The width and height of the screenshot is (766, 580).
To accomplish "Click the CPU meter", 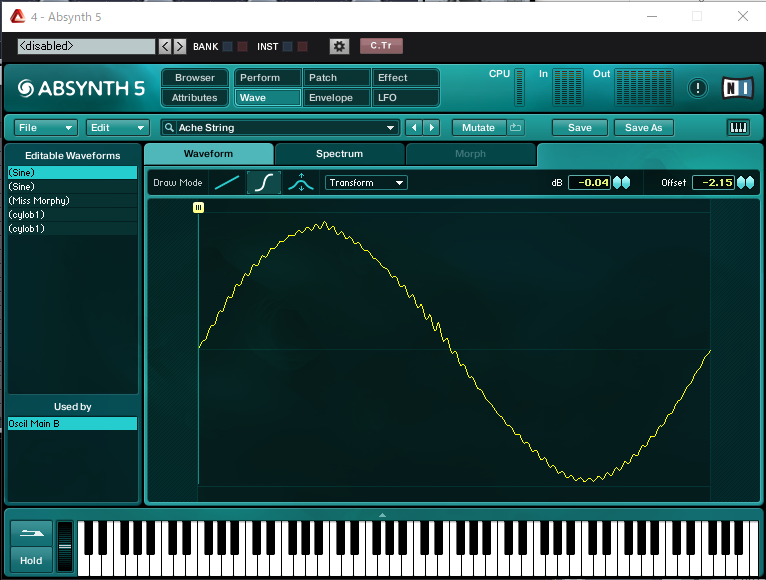I will [x=519, y=87].
